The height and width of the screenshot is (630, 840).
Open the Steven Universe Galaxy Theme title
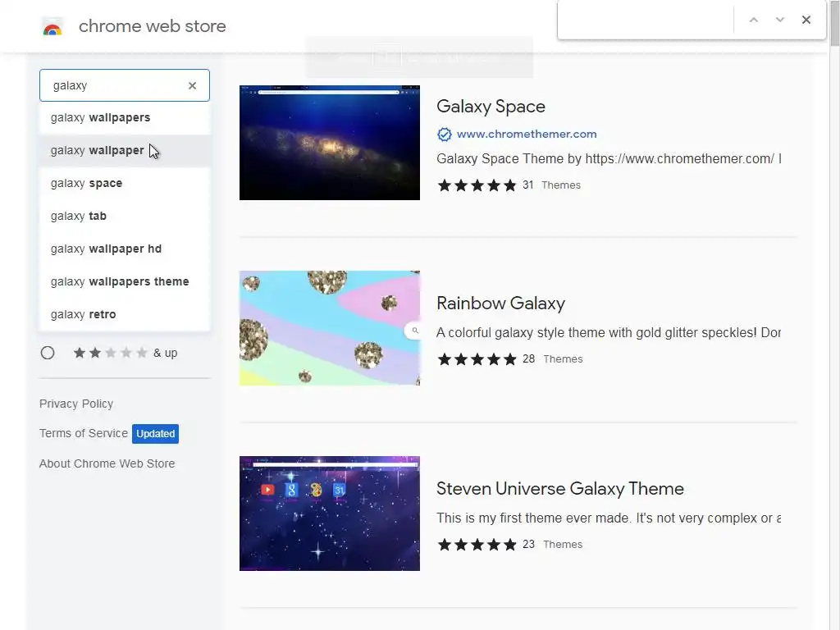559,489
